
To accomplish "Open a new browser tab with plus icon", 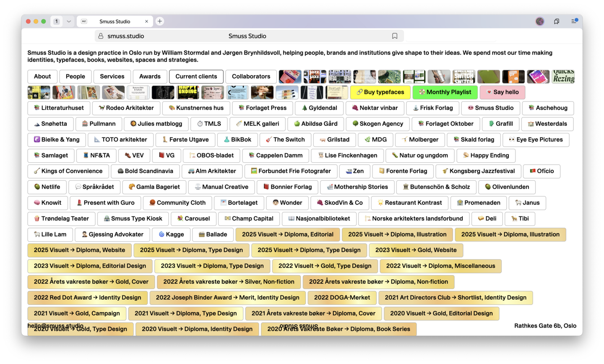I will tap(160, 21).
